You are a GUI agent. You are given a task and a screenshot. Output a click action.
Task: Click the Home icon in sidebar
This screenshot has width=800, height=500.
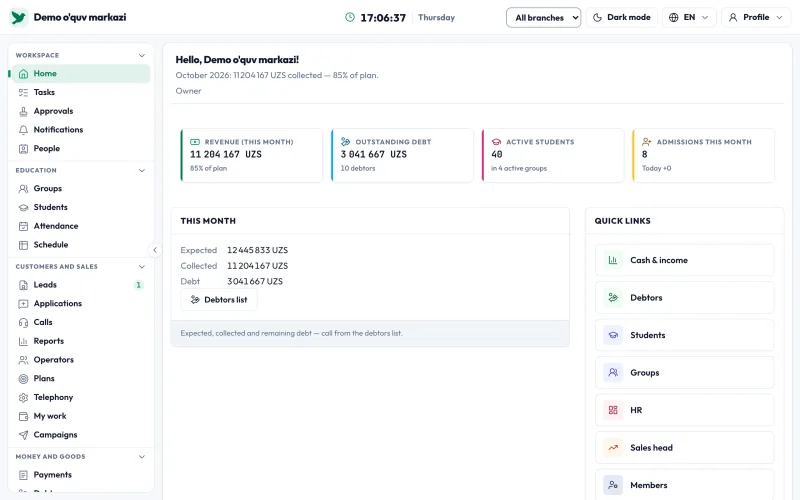click(x=23, y=73)
